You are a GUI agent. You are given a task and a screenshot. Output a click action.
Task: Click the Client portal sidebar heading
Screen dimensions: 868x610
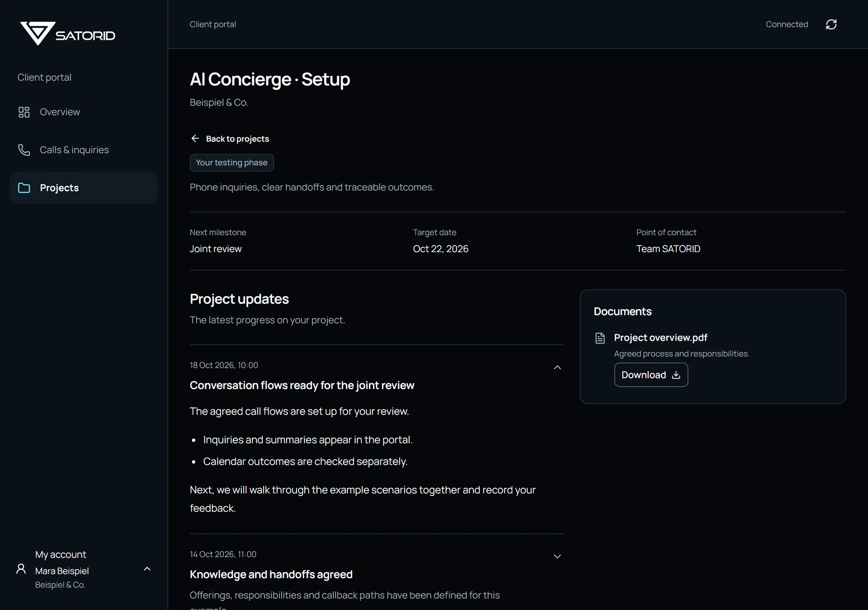(x=44, y=77)
